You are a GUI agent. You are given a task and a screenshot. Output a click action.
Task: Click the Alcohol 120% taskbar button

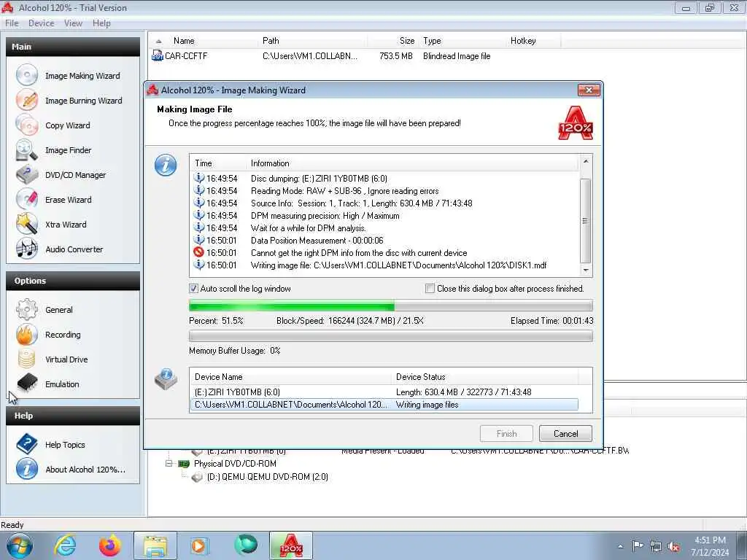coord(291,545)
